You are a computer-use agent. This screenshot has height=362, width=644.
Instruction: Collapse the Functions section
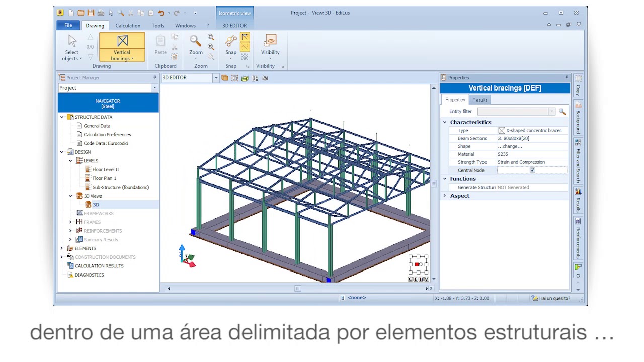pyautogui.click(x=445, y=179)
